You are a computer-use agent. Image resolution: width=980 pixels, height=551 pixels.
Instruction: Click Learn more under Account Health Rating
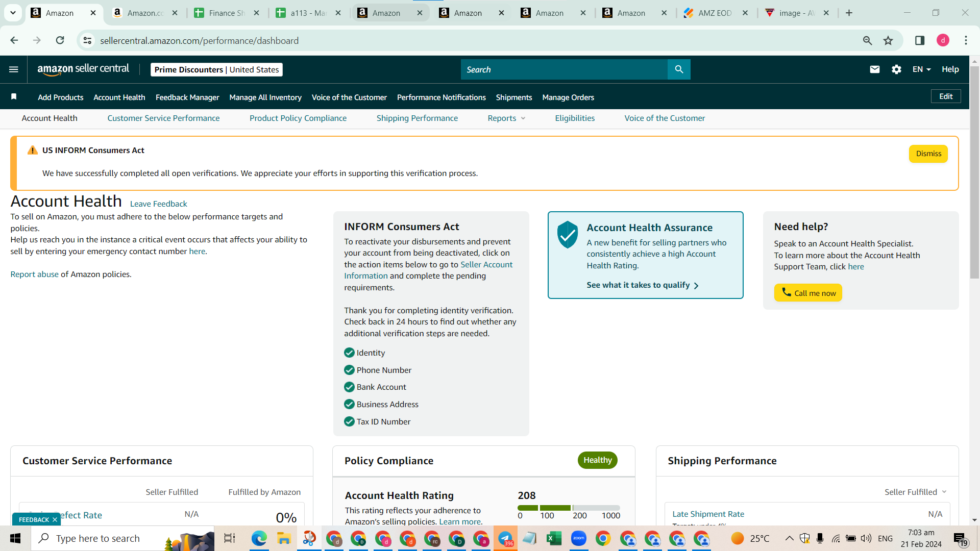click(x=460, y=521)
